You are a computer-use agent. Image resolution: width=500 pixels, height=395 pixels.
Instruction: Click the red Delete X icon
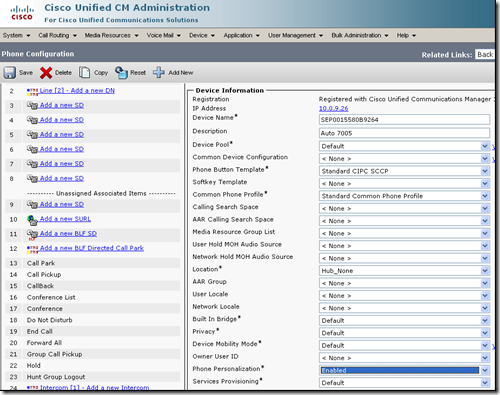tap(46, 72)
